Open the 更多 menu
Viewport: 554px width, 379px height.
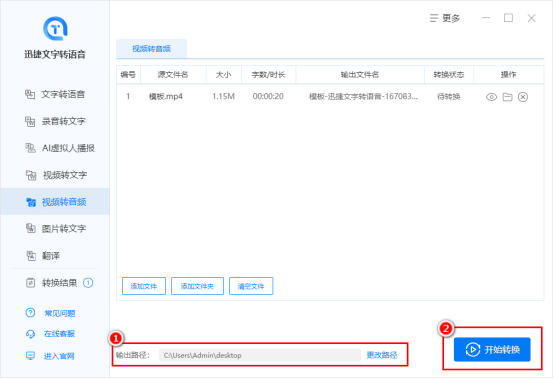point(445,18)
